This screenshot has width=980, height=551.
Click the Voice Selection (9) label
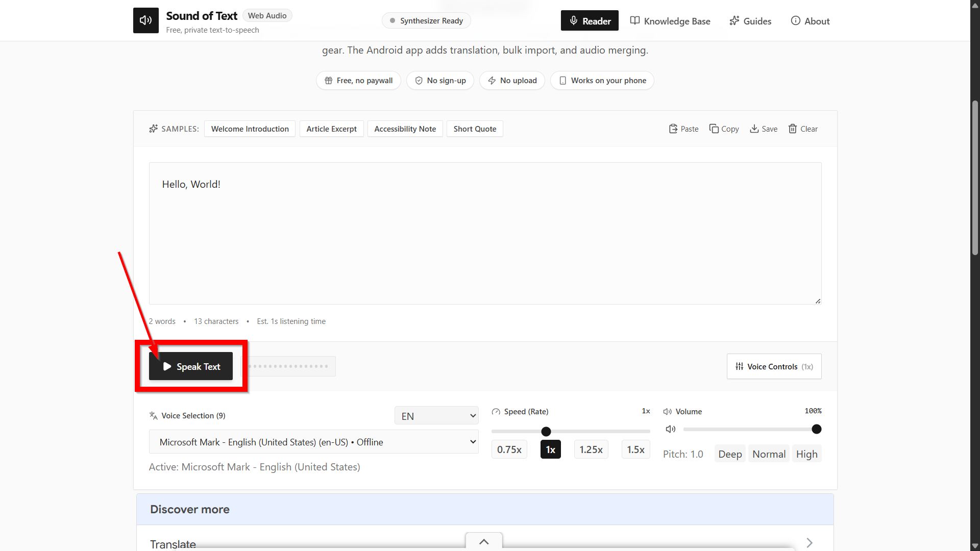pos(193,416)
